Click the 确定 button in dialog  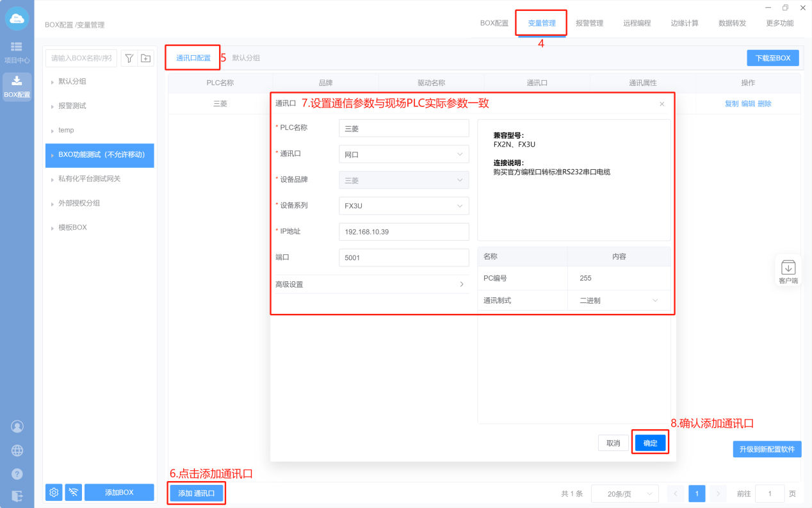pyautogui.click(x=650, y=443)
